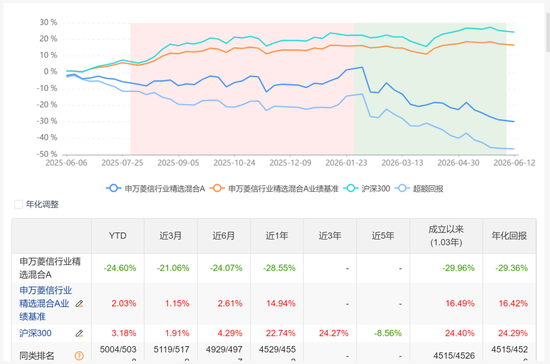The width and height of the screenshot is (550, 364).
Task: Select the YTD column header
Action: [118, 236]
